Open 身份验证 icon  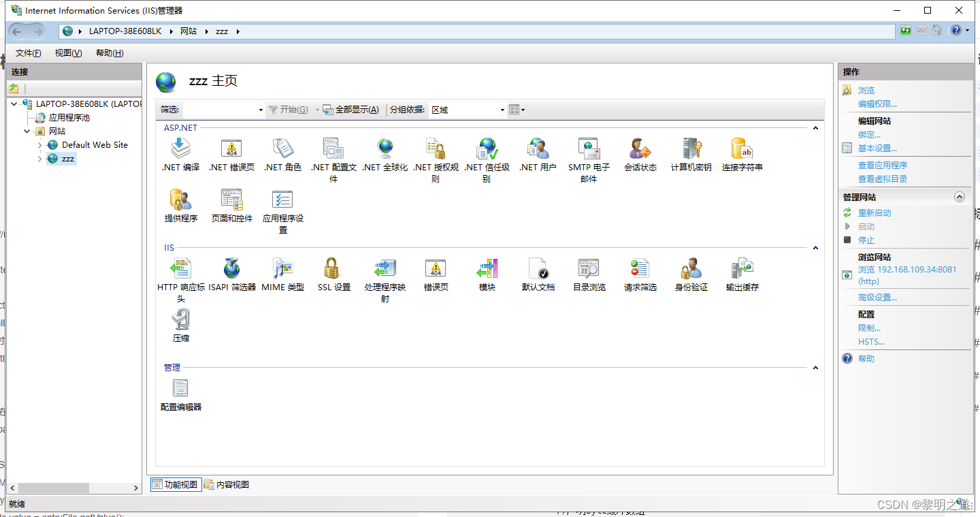(x=691, y=268)
